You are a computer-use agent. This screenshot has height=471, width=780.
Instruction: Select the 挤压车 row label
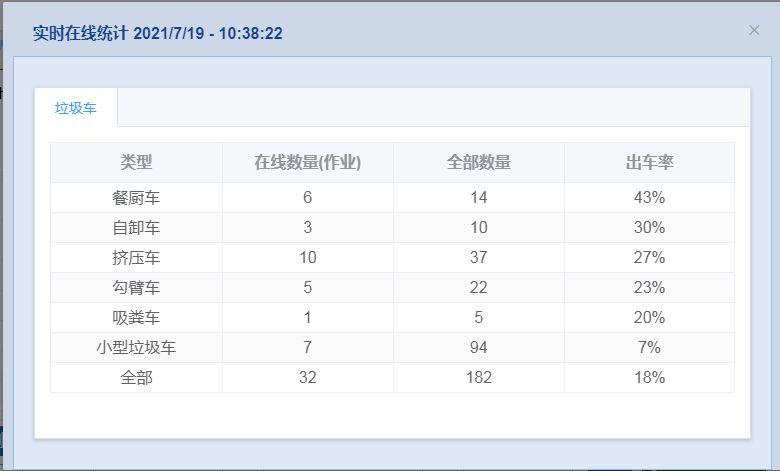coord(136,258)
